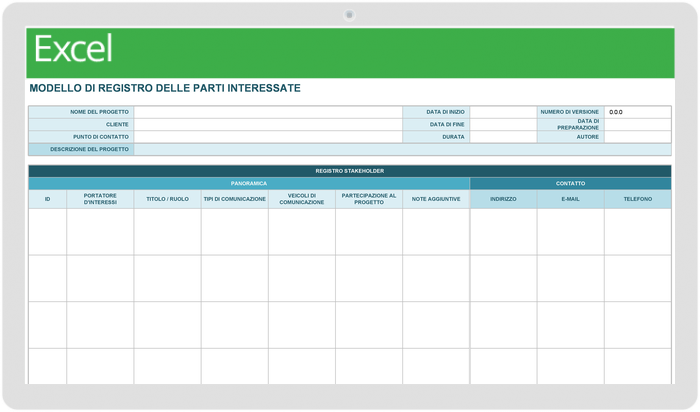Click the PARTECIPAZIONE AL PROGETTO column header

[369, 199]
